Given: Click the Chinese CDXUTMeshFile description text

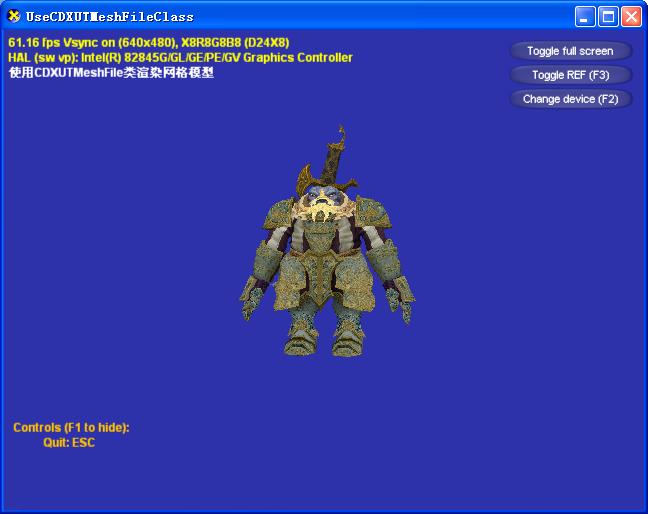Looking at the screenshot, I should coord(111,73).
